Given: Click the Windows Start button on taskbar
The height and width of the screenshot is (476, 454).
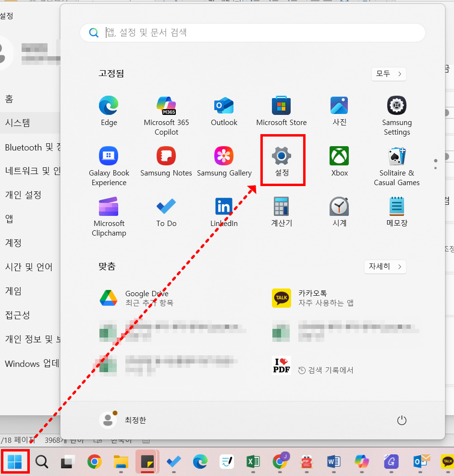Looking at the screenshot, I should pyautogui.click(x=15, y=462).
